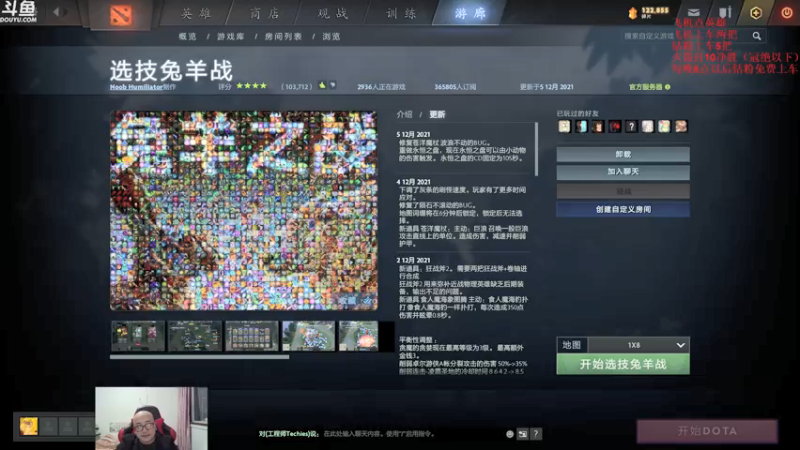
Task: Click the 卸载 uninstall button
Action: pos(623,154)
